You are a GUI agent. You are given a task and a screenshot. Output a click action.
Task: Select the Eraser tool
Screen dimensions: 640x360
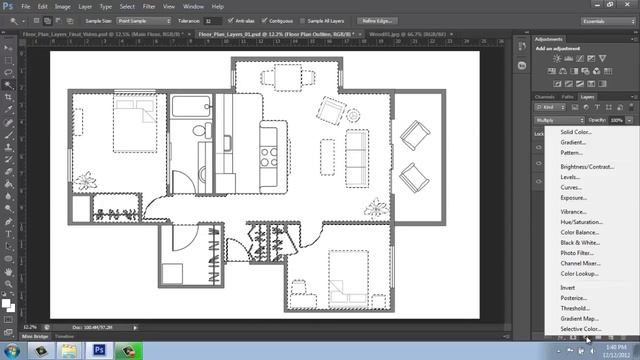click(x=8, y=172)
